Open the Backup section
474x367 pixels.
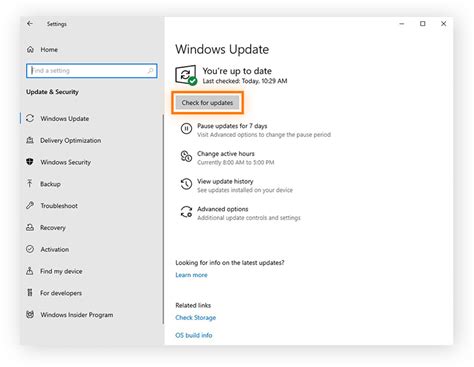click(50, 184)
